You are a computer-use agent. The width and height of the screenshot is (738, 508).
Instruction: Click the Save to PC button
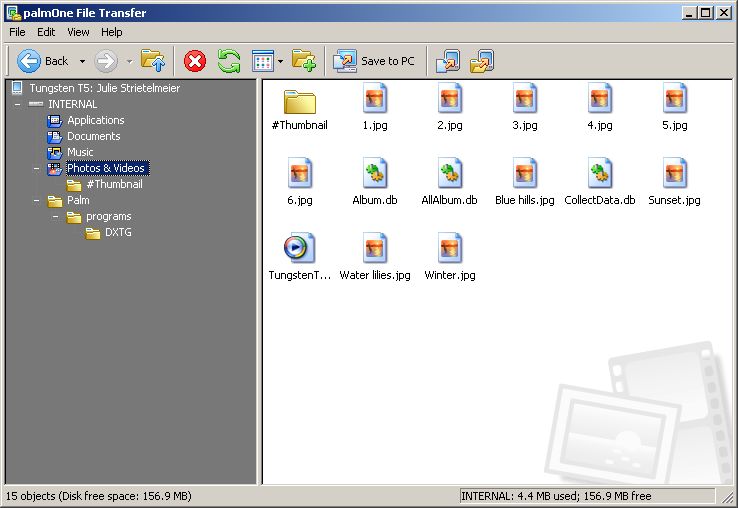tap(375, 61)
